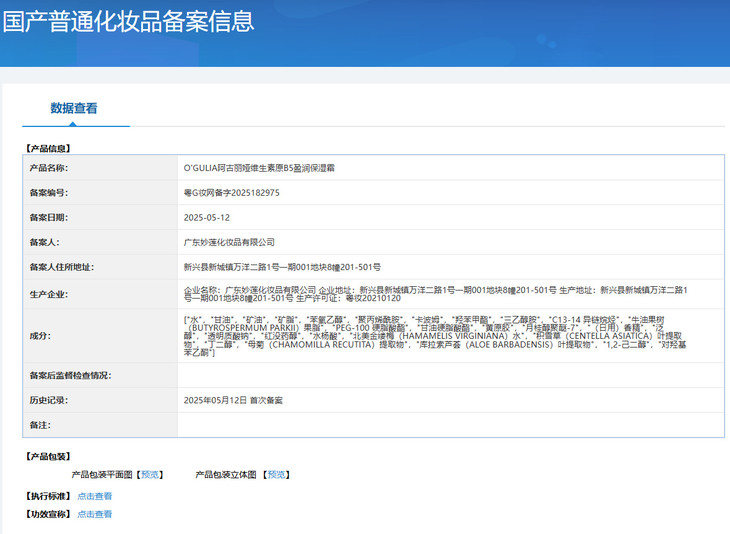The height and width of the screenshot is (534, 730).
Task: Click the empty 备案后监督检查情况 value cell
Action: (x=449, y=376)
